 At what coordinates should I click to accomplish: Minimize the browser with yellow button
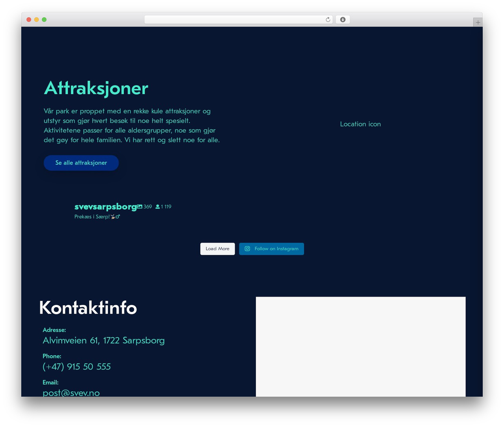(37, 20)
